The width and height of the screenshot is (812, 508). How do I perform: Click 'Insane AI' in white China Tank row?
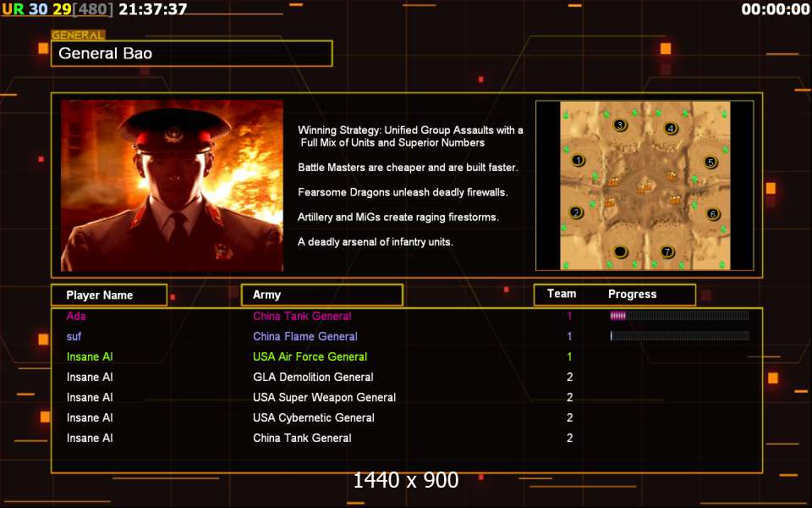point(90,438)
